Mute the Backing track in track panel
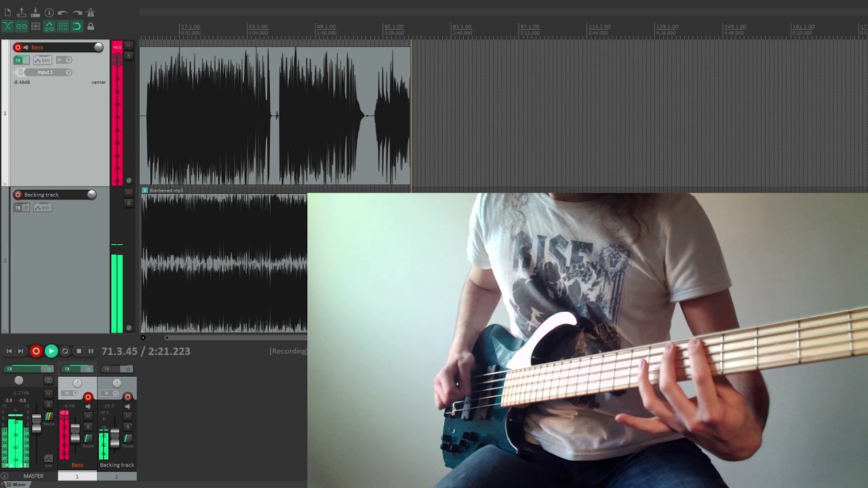The image size is (868, 488). tap(129, 192)
